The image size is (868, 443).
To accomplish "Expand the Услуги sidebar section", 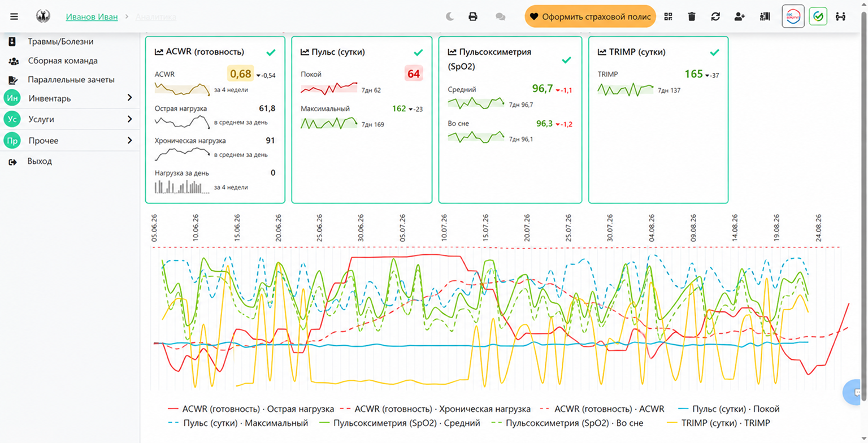I will coord(70,119).
